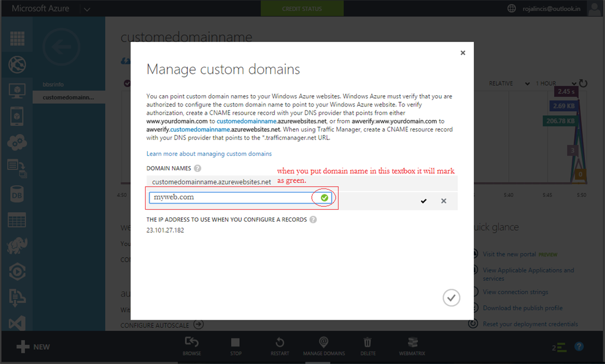Close the Manage custom domains dialog
The image size is (605, 364).
tap(463, 53)
